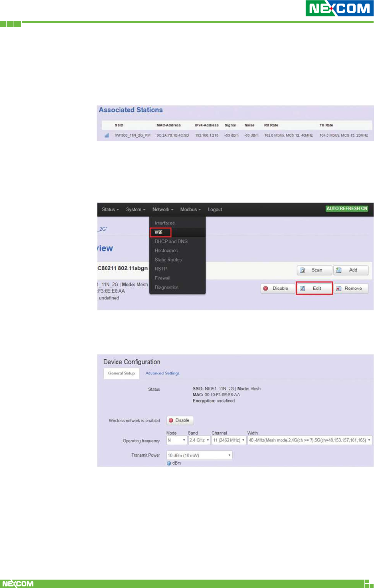This screenshot has height=588, width=374.
Task: Click IPv4 address 192.168.1.215
Action: (207, 135)
